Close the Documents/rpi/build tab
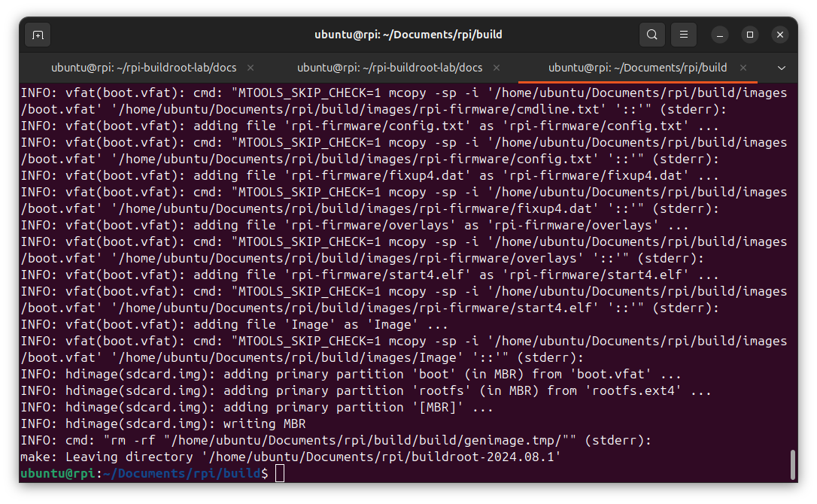The image size is (817, 504). 742,67
